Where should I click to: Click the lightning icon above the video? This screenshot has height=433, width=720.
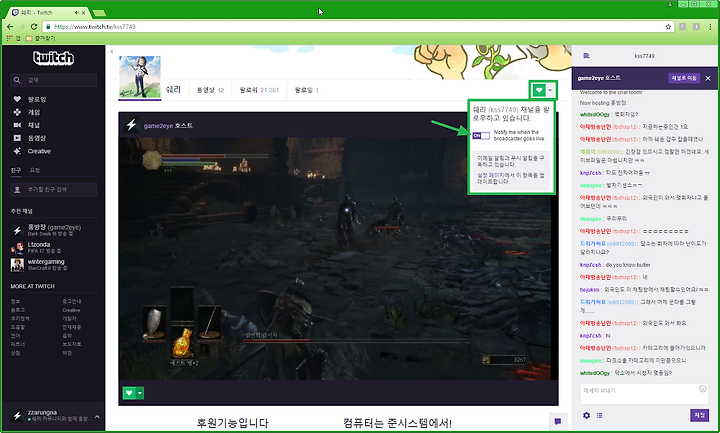point(132,125)
